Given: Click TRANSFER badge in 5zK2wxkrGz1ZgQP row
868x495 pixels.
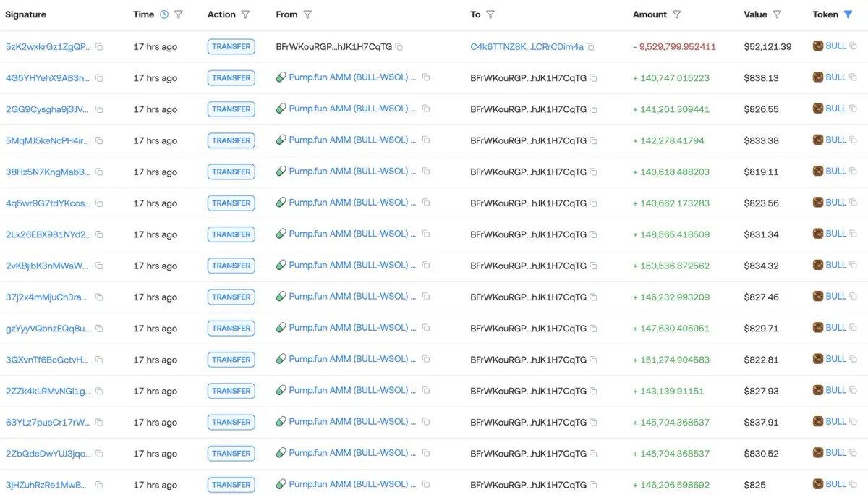Looking at the screenshot, I should [x=231, y=47].
